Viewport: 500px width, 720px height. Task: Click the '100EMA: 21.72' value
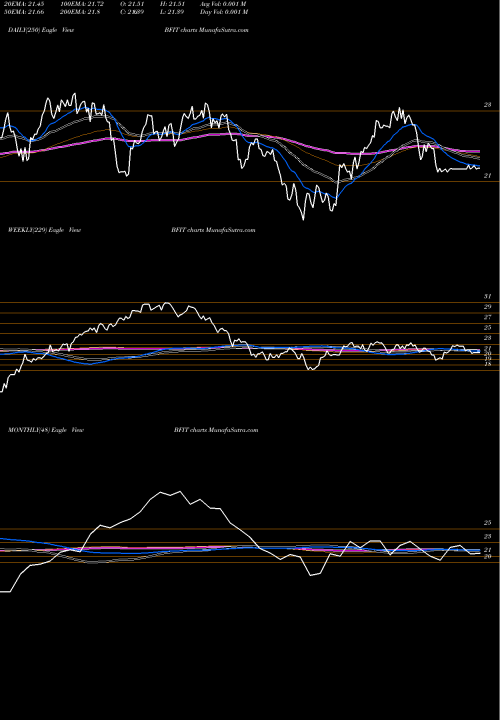point(81,4)
